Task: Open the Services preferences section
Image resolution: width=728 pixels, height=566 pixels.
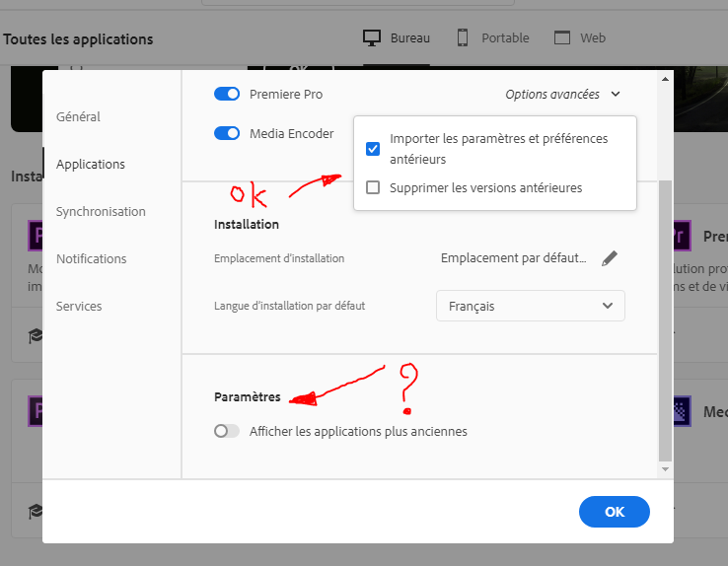Action: [x=79, y=307]
